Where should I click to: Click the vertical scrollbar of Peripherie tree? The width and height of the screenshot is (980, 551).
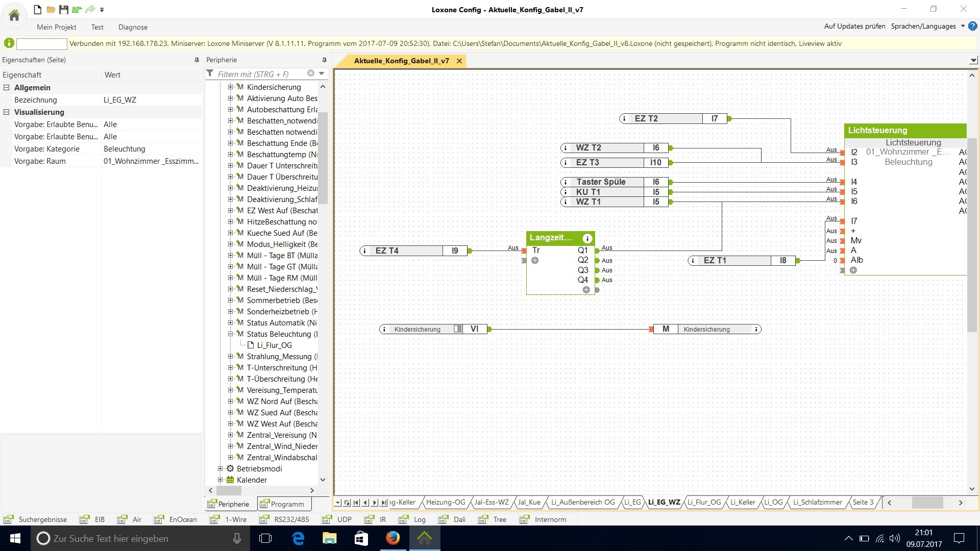323,158
